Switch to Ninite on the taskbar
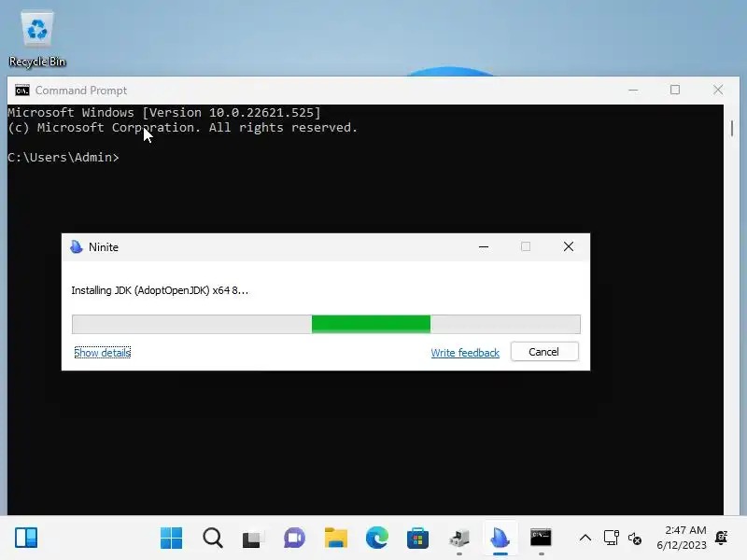This screenshot has width=747, height=560. (x=500, y=539)
